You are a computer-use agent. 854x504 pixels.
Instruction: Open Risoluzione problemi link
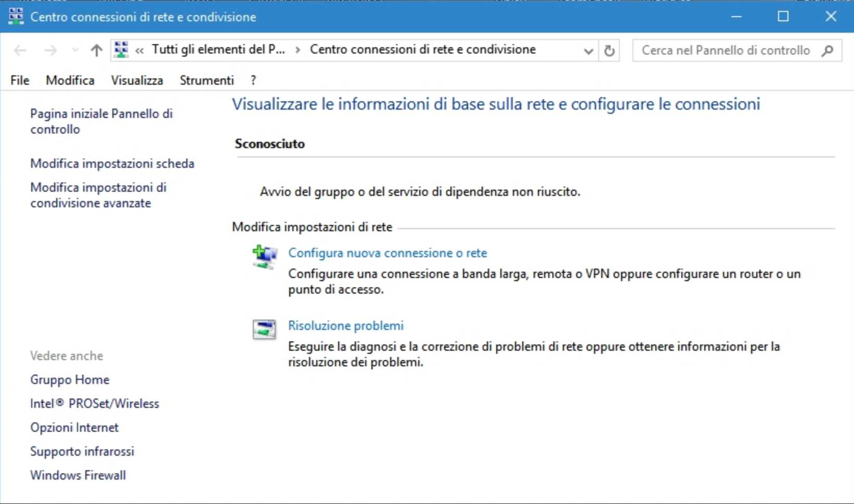[346, 326]
